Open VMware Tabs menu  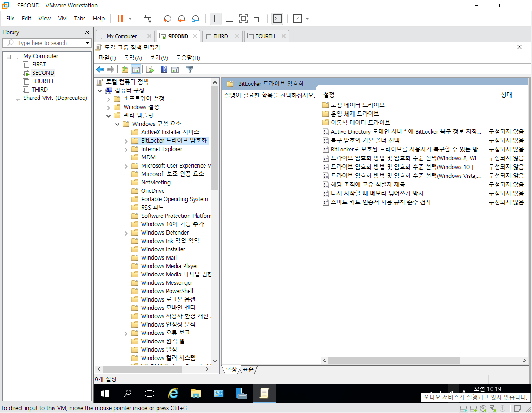point(80,18)
